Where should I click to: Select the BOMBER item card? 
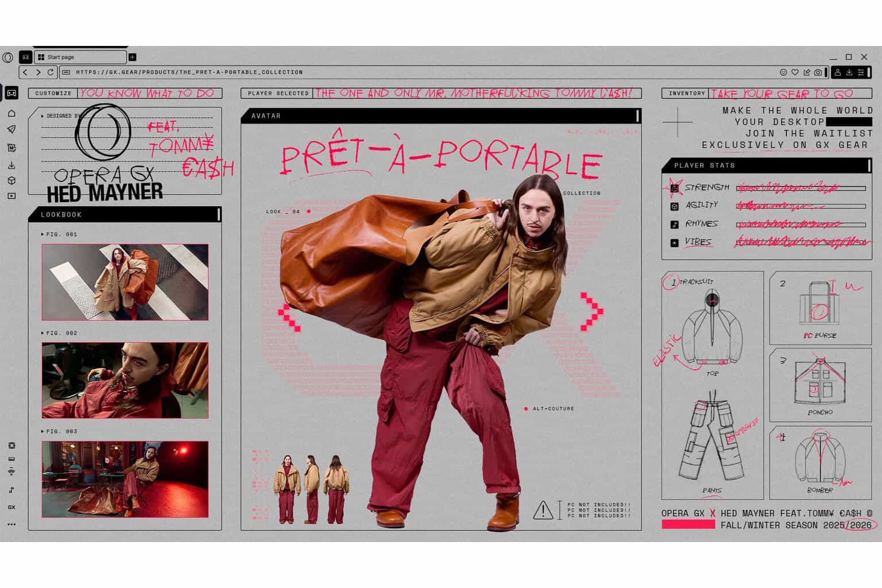click(821, 462)
